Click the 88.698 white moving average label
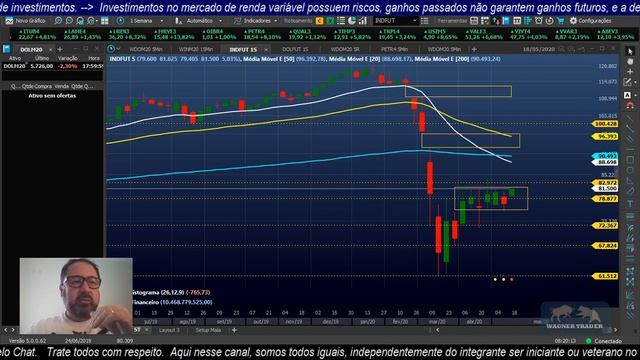This screenshot has width=640, height=360. coord(605,162)
